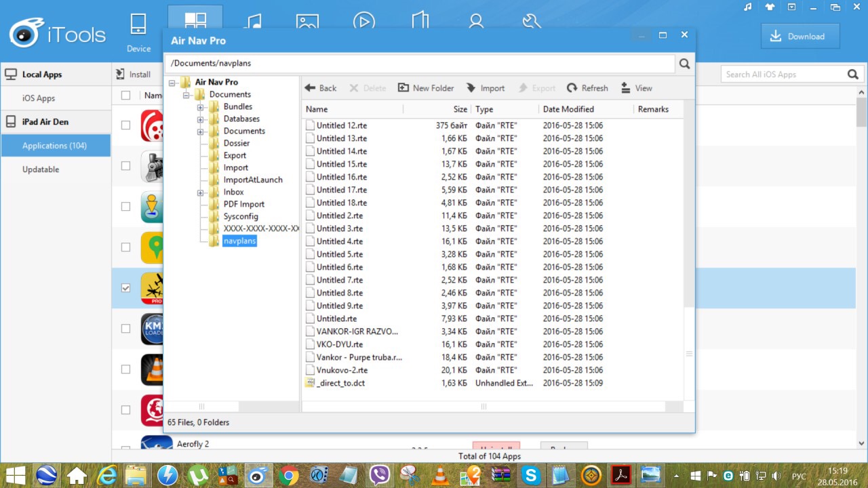The width and height of the screenshot is (868, 488).
Task: Click the VLC icon in the taskbar
Action: coord(440,475)
